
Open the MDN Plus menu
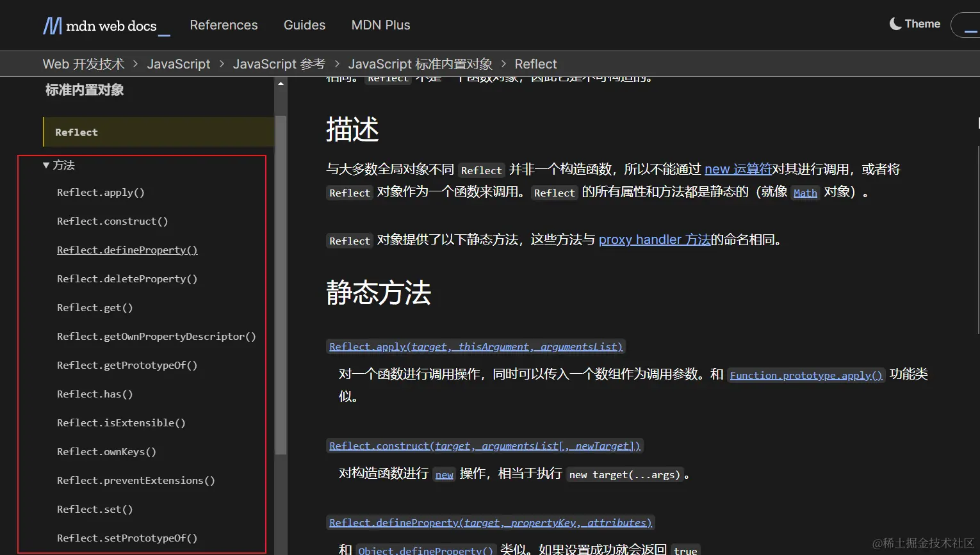tap(380, 25)
